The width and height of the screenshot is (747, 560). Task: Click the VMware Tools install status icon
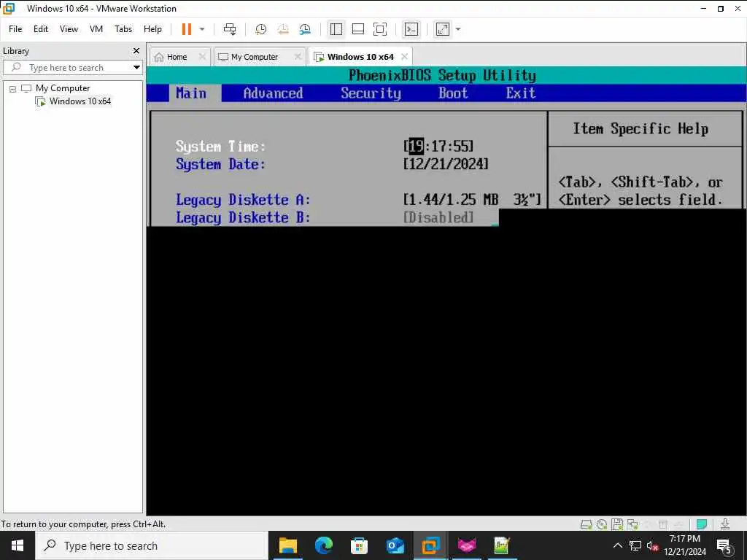click(x=725, y=524)
